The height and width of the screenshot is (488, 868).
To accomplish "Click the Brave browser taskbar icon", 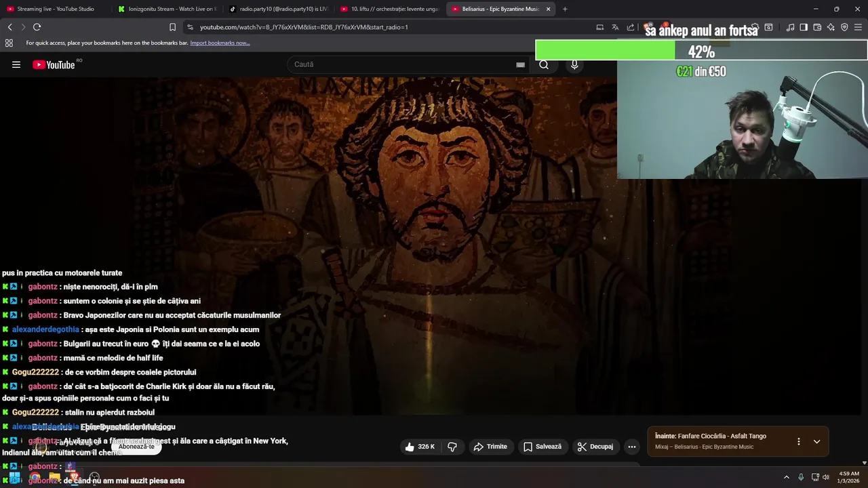I will click(75, 477).
